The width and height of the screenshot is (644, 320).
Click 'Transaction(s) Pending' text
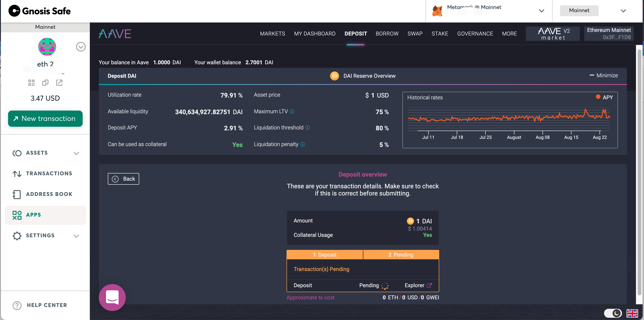pos(322,269)
